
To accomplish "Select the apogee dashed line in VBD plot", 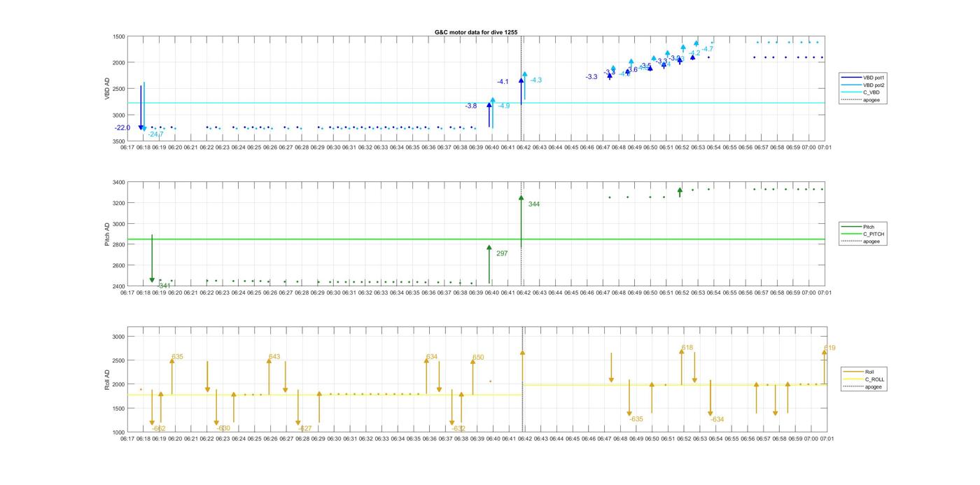I will pos(521,89).
